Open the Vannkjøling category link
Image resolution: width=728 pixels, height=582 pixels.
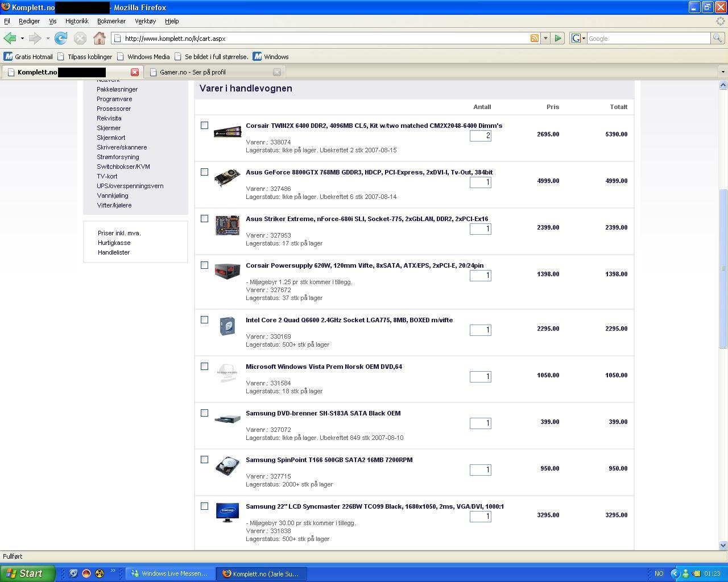113,196
